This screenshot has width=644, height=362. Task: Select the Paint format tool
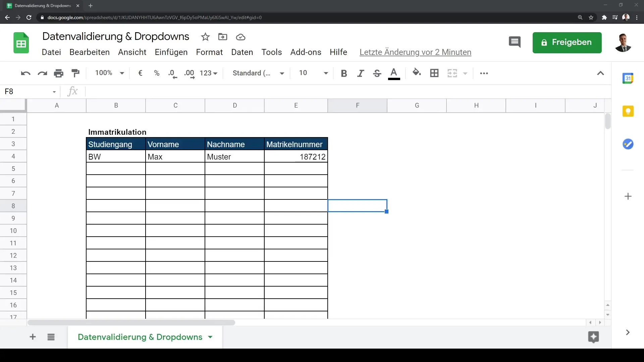(x=75, y=73)
